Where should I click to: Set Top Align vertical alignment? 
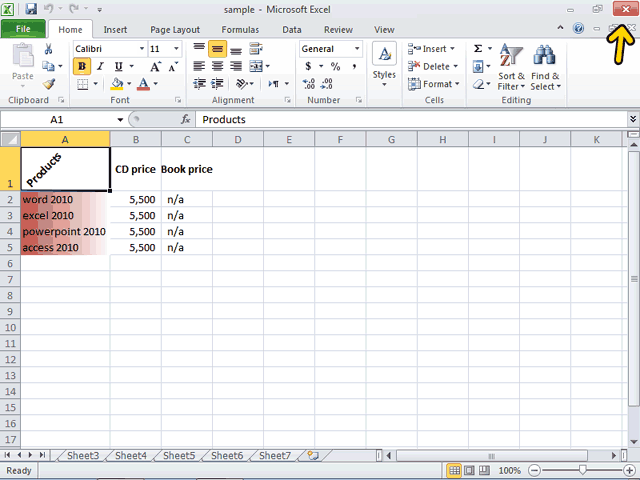point(199,49)
